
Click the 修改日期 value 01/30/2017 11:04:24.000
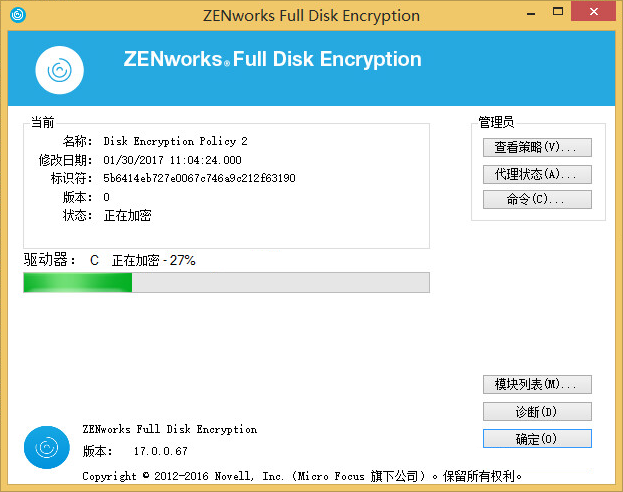coord(172,160)
